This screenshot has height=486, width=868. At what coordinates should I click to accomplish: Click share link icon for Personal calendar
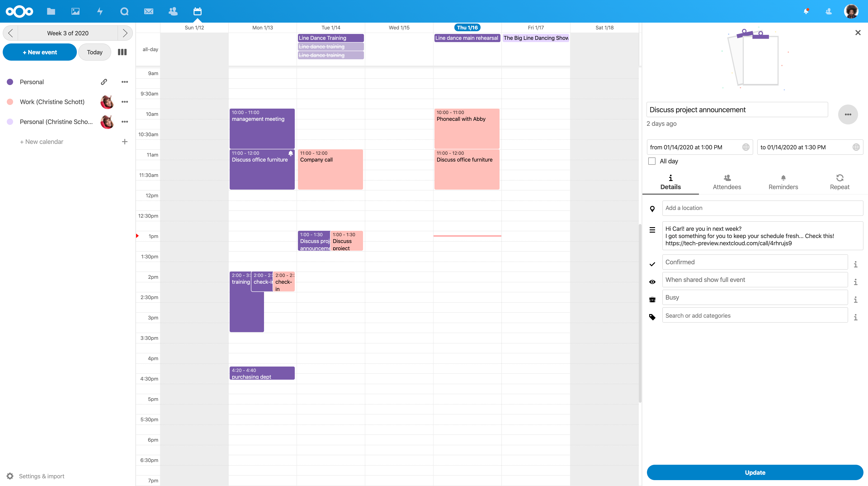[x=104, y=82]
